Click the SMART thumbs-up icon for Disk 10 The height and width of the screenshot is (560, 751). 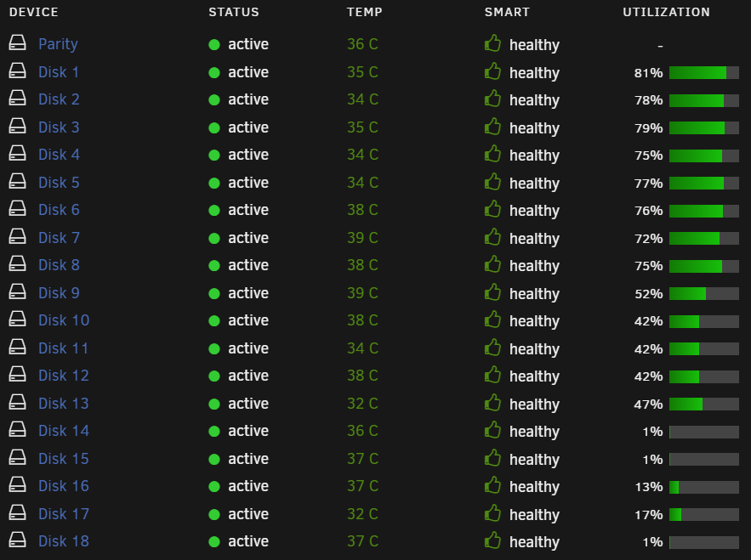492,320
